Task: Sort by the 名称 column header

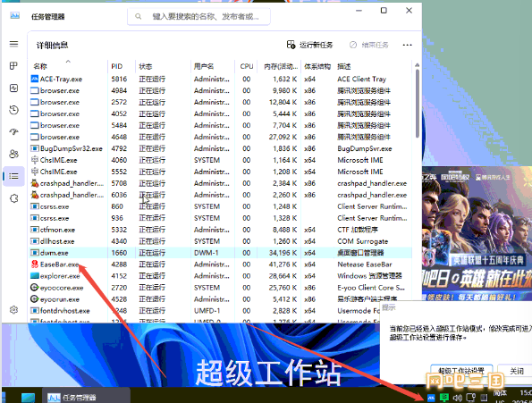Action: (69, 66)
